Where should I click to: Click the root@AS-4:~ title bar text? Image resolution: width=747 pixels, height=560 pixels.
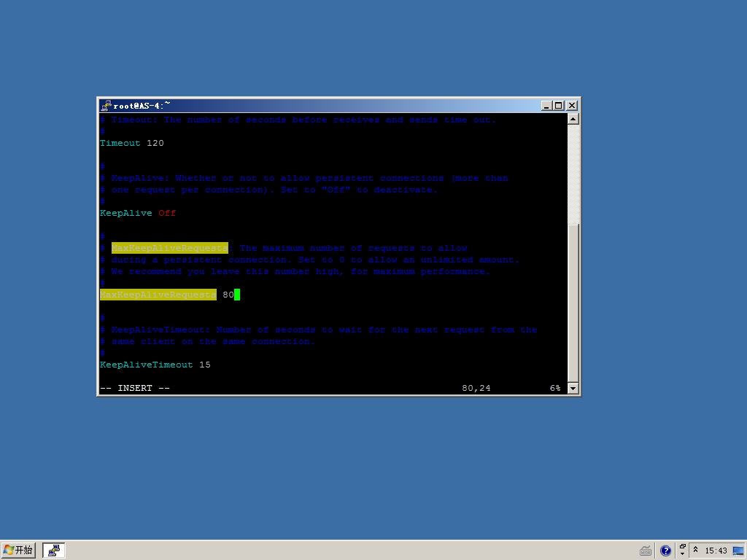[142, 106]
